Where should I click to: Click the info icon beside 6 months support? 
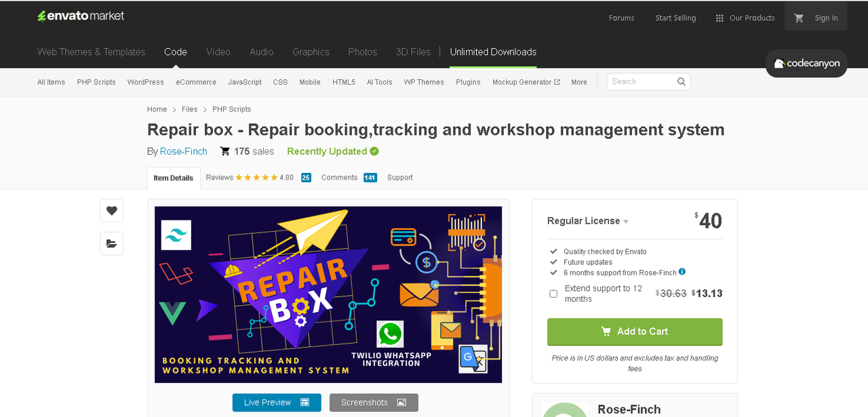point(682,272)
